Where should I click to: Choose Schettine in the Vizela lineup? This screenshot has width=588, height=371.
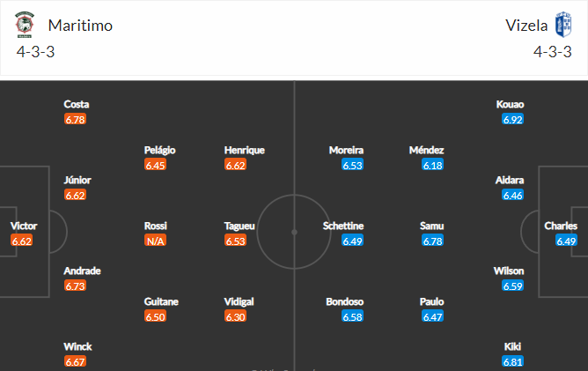click(343, 226)
